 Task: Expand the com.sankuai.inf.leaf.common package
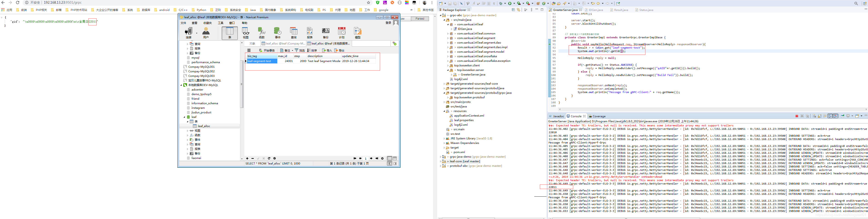point(448,34)
